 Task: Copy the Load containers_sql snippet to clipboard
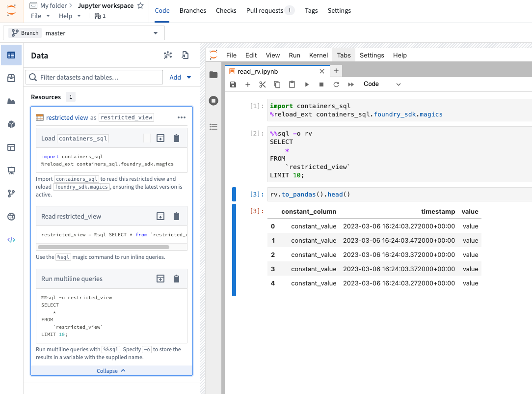177,139
